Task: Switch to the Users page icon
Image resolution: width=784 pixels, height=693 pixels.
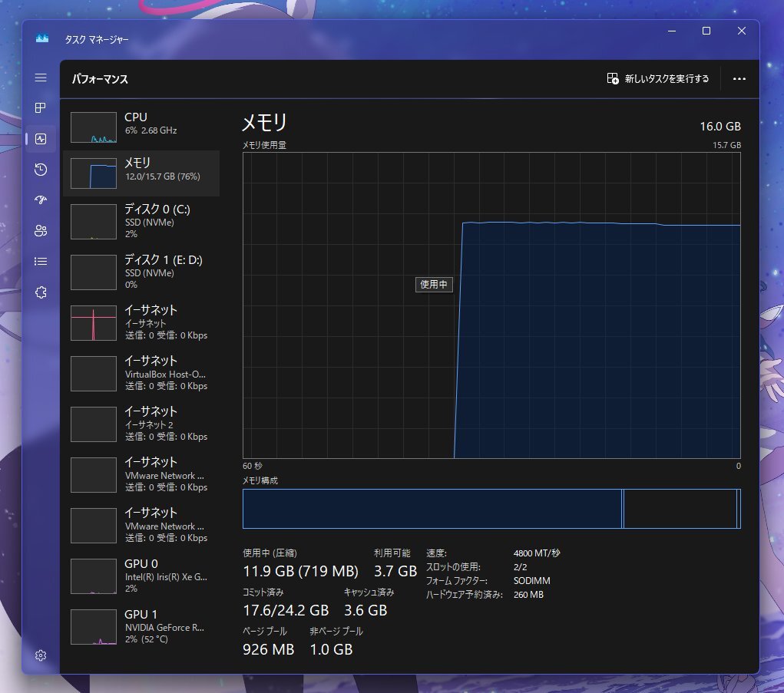Action: click(x=41, y=231)
